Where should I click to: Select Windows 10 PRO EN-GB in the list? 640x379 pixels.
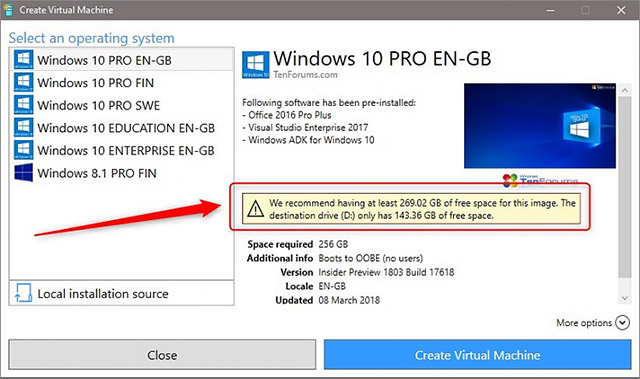coord(122,60)
